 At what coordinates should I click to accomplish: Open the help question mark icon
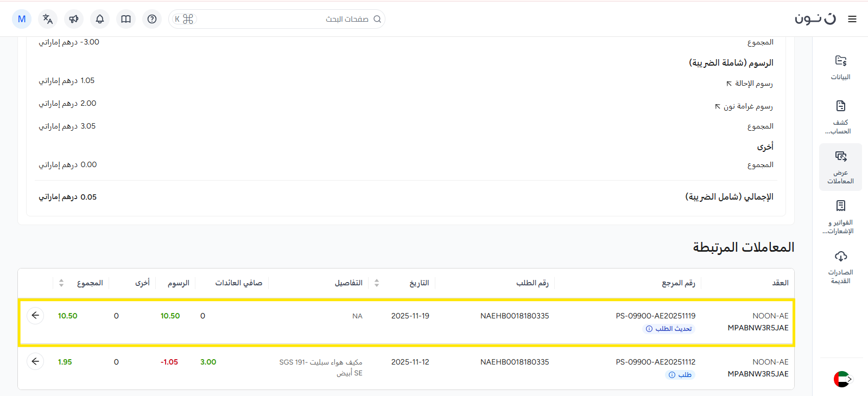point(152,19)
